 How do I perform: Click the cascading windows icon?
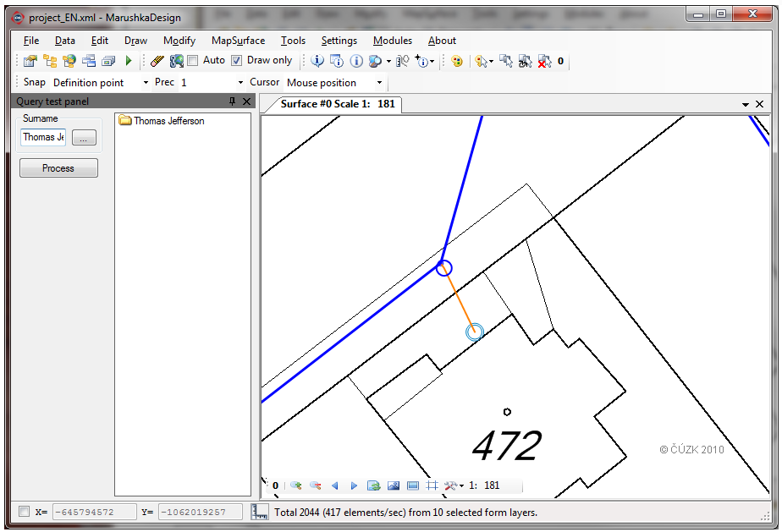tap(108, 61)
